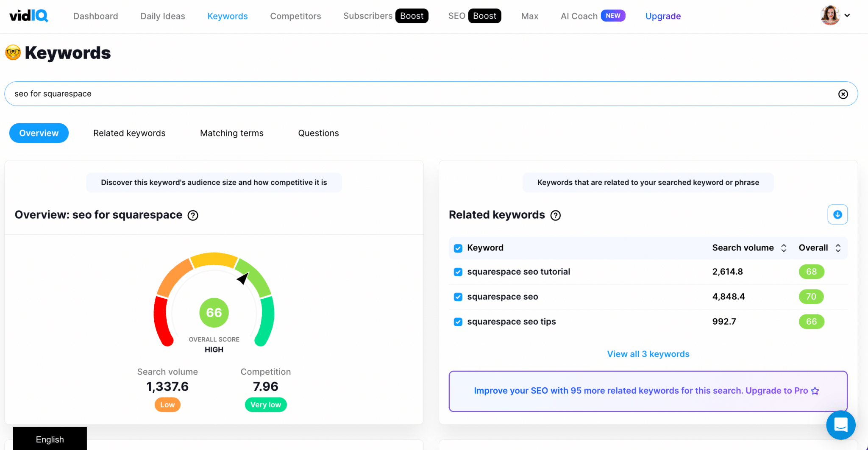868x450 pixels.
Task: Sort by Overall column
Action: [838, 248]
